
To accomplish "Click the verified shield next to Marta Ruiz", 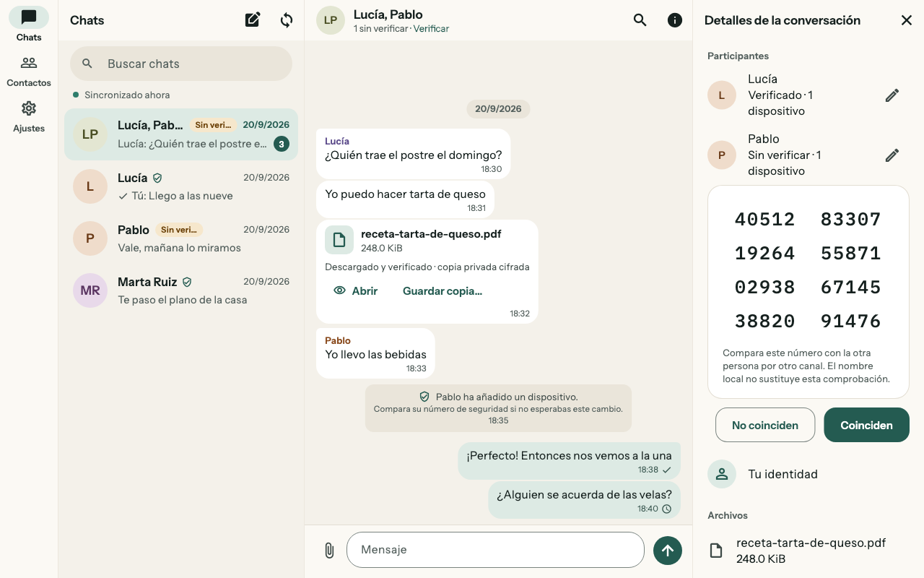I will (187, 282).
